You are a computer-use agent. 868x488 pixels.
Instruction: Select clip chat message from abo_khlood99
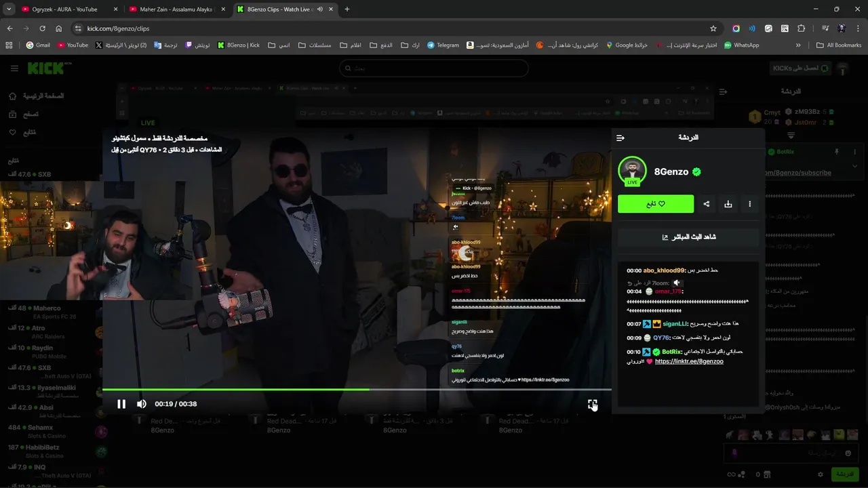point(673,270)
